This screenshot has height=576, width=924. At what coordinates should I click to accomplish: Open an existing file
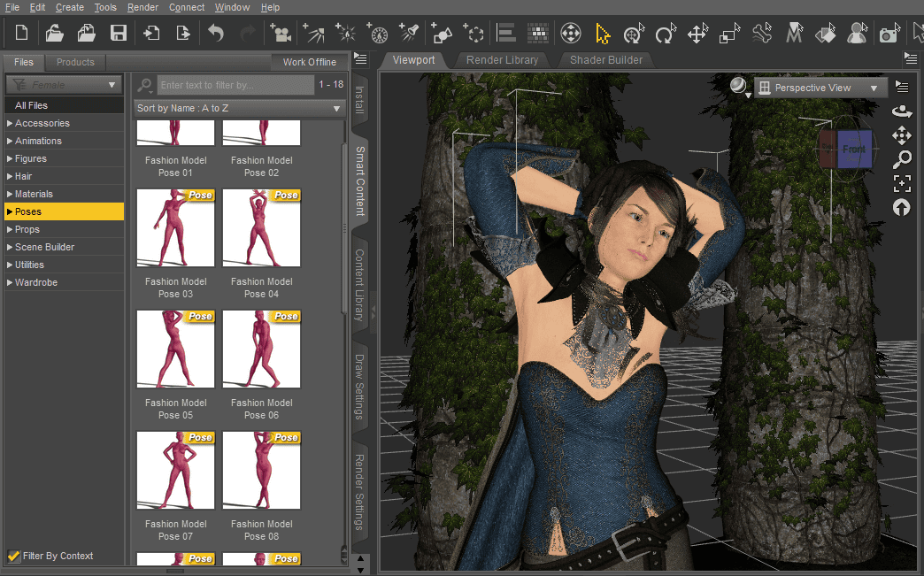[53, 33]
